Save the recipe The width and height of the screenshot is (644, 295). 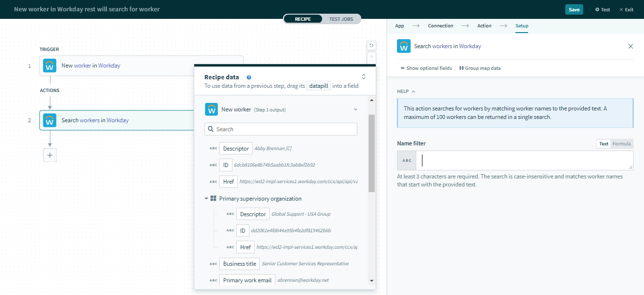pyautogui.click(x=574, y=9)
